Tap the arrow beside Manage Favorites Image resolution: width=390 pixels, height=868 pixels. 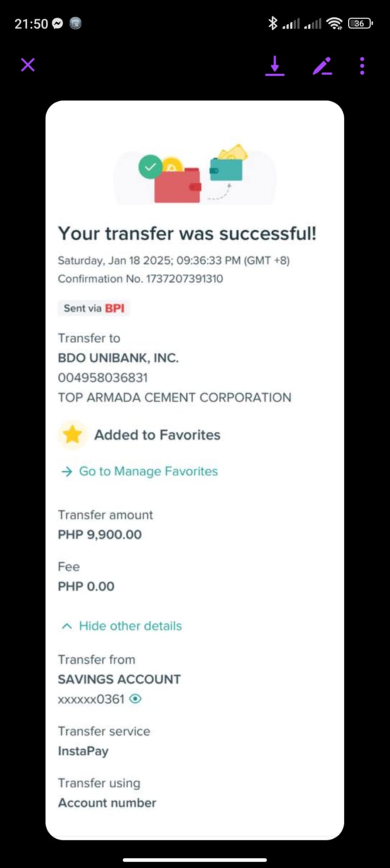[x=67, y=472]
